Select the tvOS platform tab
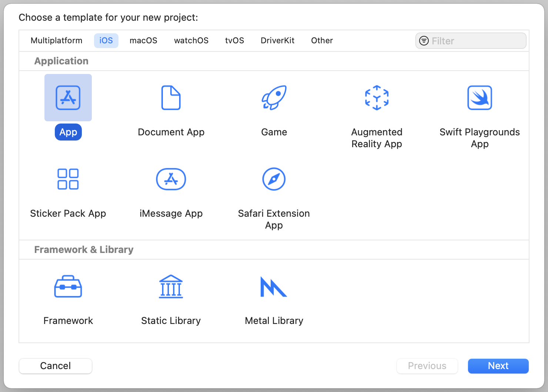The image size is (548, 392). click(x=234, y=41)
